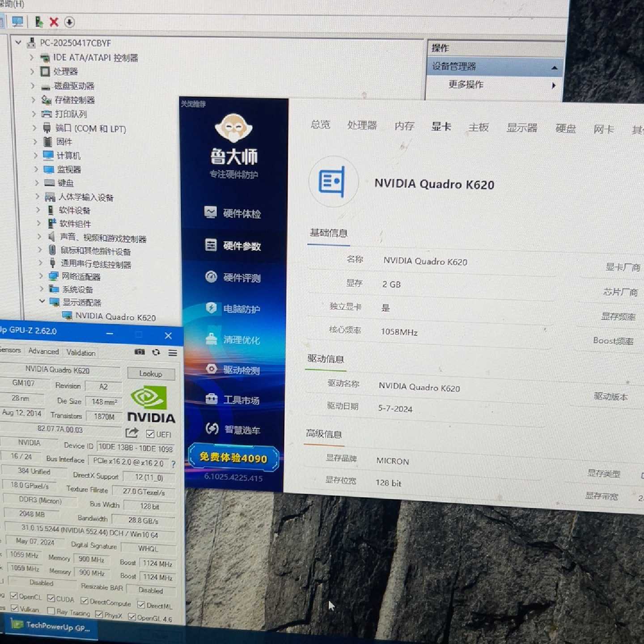The width and height of the screenshot is (644, 644).
Task: Click the TechPowerUp GPU-Z taskbar button
Action: (51, 627)
